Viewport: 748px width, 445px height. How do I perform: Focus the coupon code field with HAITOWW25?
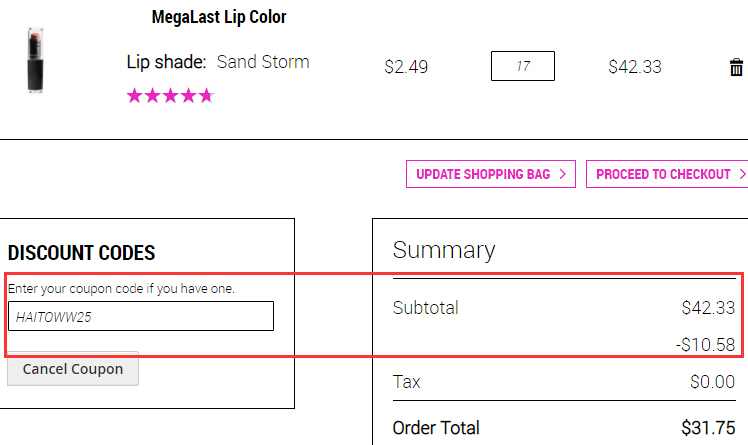pyautogui.click(x=141, y=316)
